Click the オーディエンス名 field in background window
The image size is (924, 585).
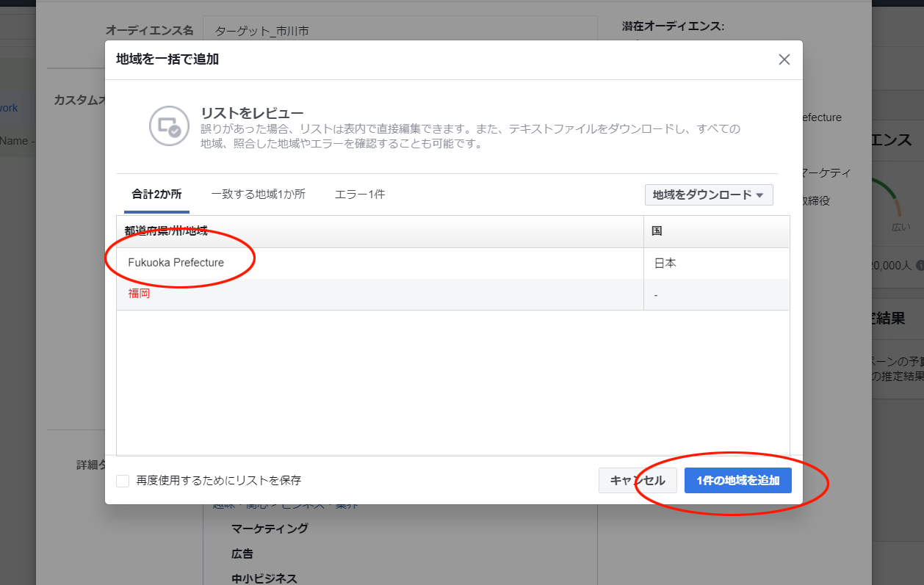coord(400,31)
